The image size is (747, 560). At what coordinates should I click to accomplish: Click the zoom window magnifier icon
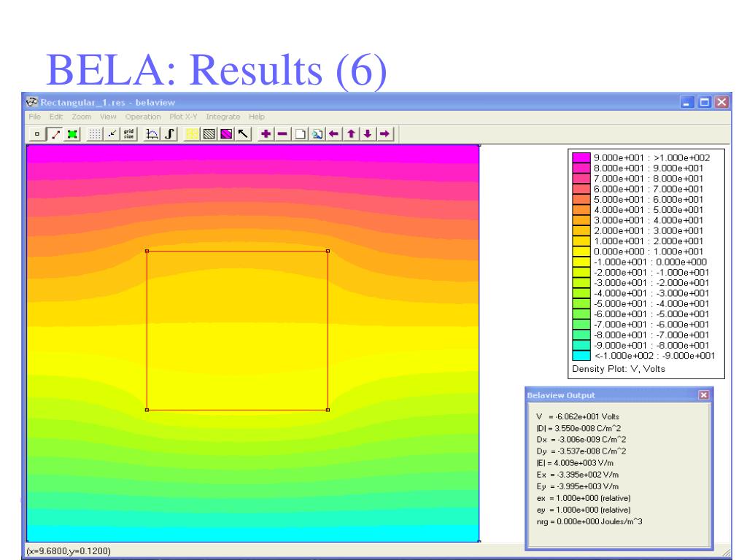point(317,134)
